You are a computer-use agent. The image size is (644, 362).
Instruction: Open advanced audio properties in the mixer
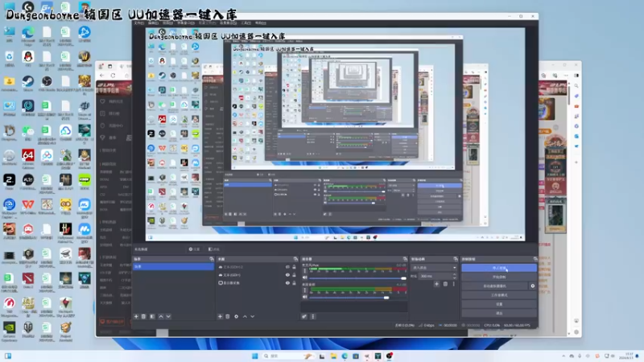[x=304, y=316]
